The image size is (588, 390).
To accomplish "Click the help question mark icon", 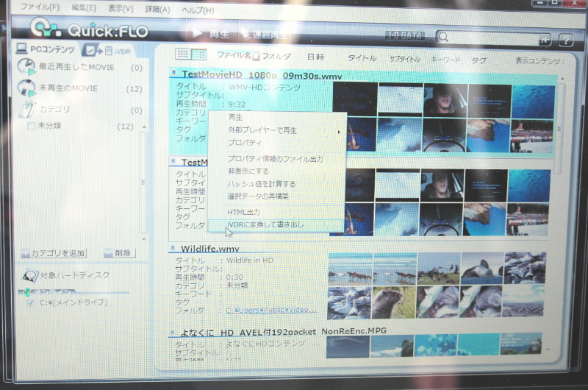I will click(565, 40).
